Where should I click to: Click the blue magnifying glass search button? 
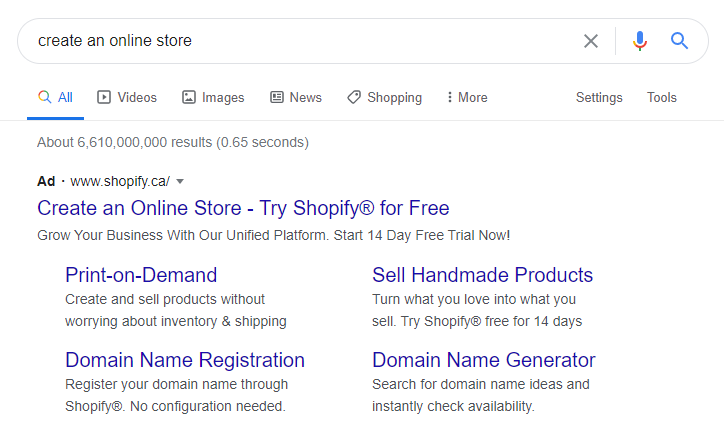680,41
